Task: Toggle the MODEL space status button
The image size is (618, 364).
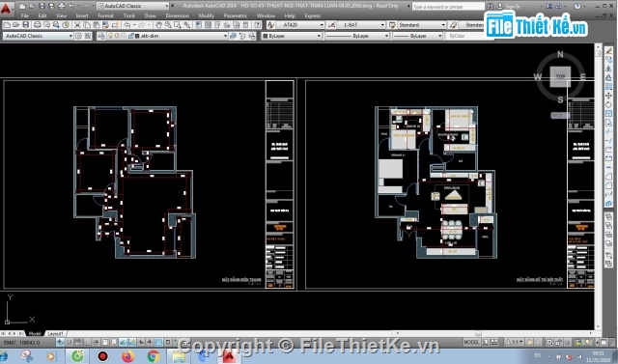Action: pyautogui.click(x=471, y=342)
